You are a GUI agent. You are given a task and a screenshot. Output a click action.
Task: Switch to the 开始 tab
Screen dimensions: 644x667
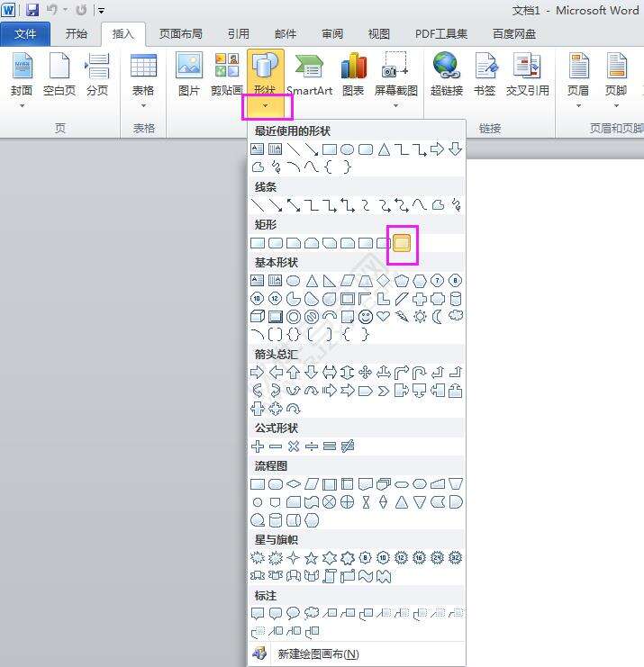pos(77,34)
